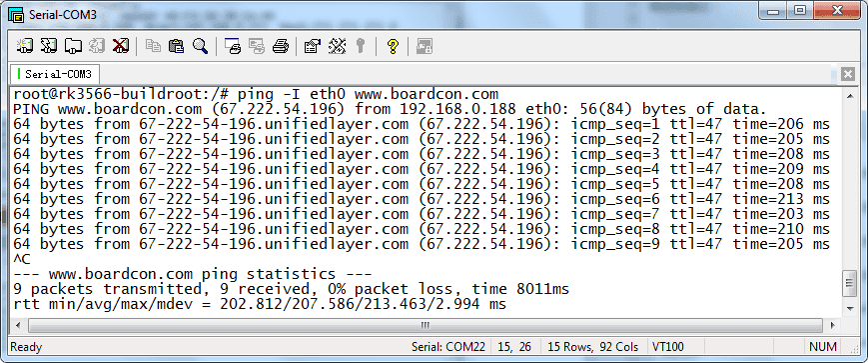Click the Print printer icon
The image size is (868, 363).
pyautogui.click(x=280, y=46)
